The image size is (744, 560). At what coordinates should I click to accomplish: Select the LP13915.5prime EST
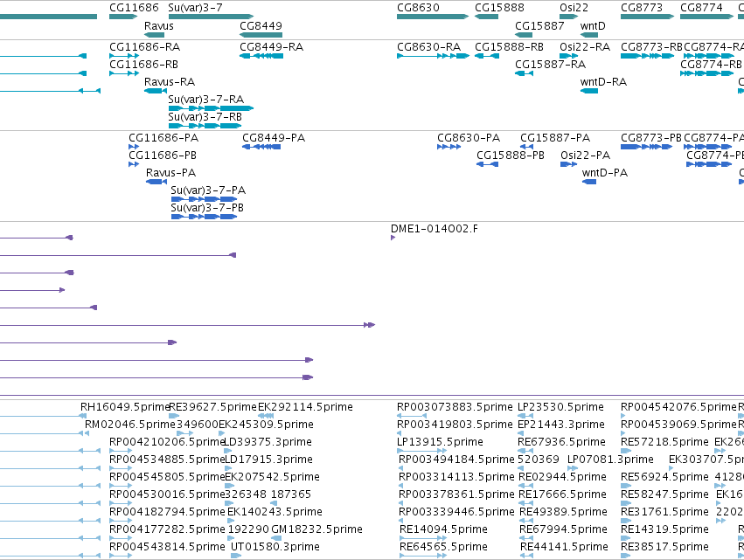421,451
